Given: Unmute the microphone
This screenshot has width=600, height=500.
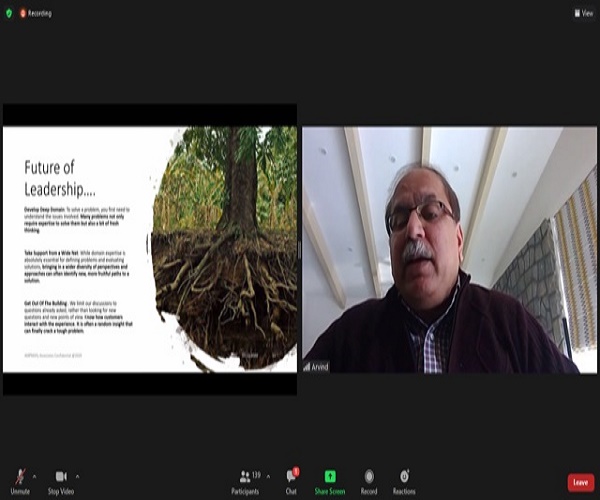Looking at the screenshot, I should click(20, 482).
